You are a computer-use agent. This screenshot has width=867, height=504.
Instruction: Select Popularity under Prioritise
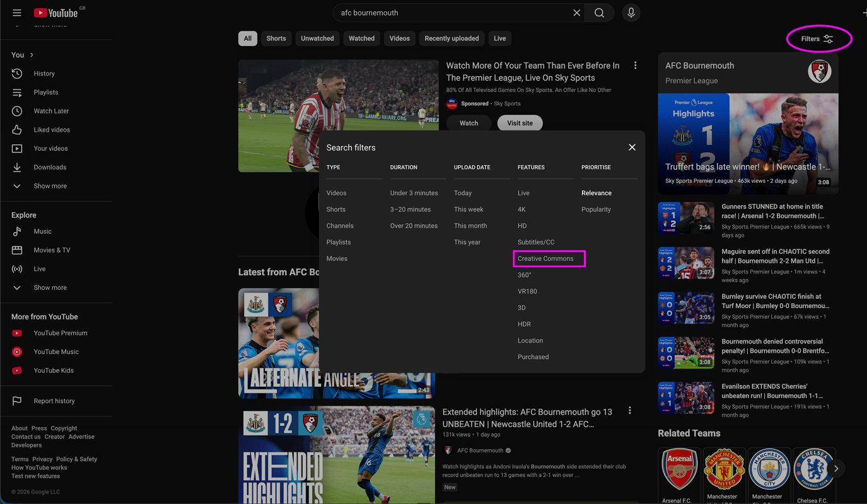coord(596,209)
